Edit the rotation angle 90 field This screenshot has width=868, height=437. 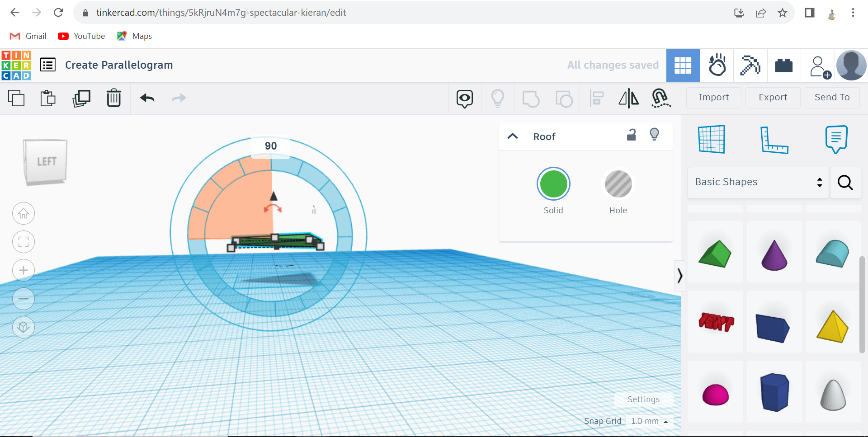pyautogui.click(x=271, y=146)
